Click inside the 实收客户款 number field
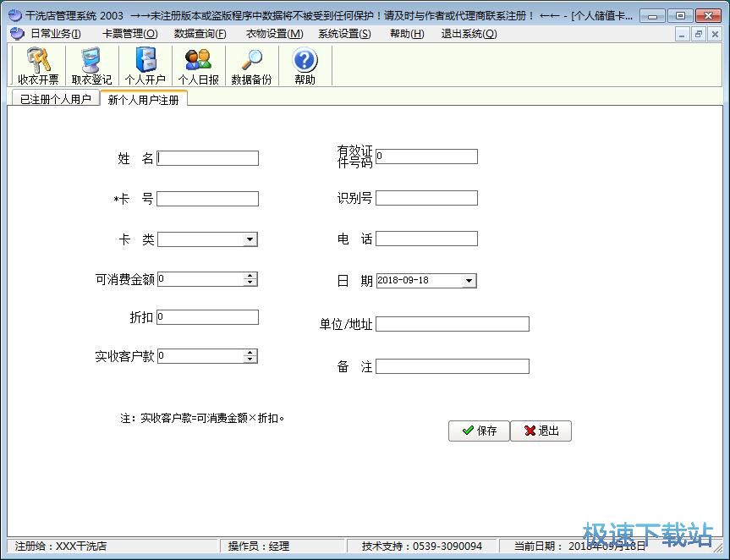Viewport: 730px width, 560px height. tap(200, 357)
